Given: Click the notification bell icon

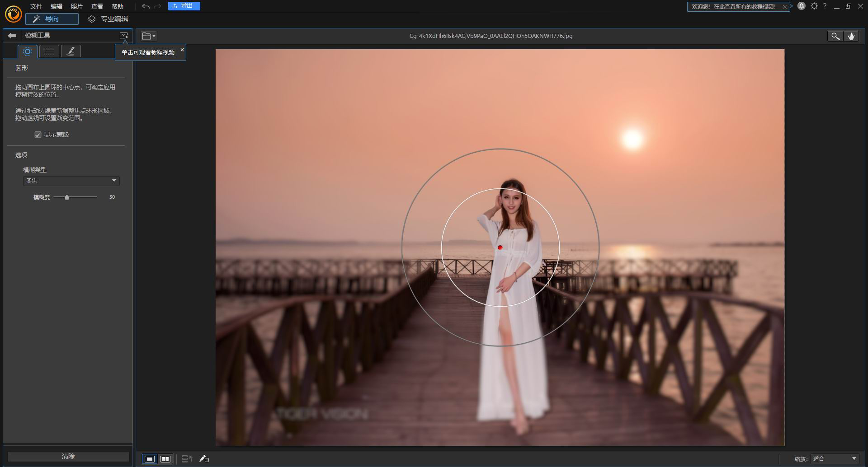Looking at the screenshot, I should (801, 6).
